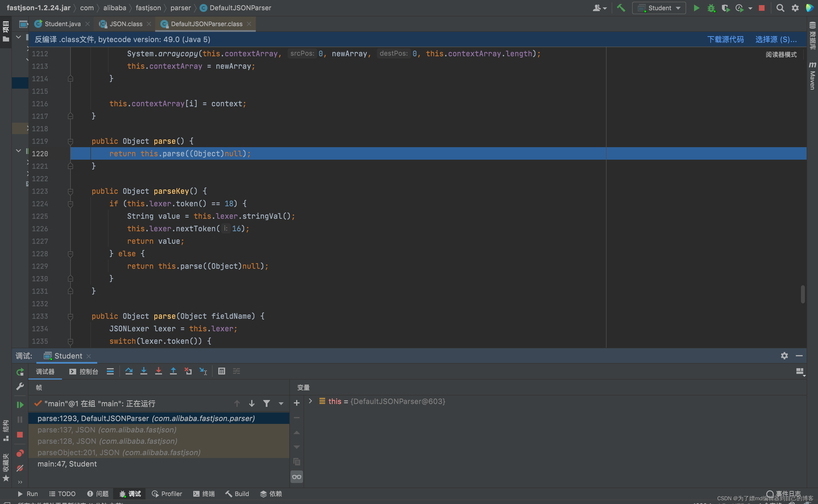This screenshot has height=504, width=818.
Task: Open 控制台 (Console) tab
Action: pyautogui.click(x=83, y=371)
